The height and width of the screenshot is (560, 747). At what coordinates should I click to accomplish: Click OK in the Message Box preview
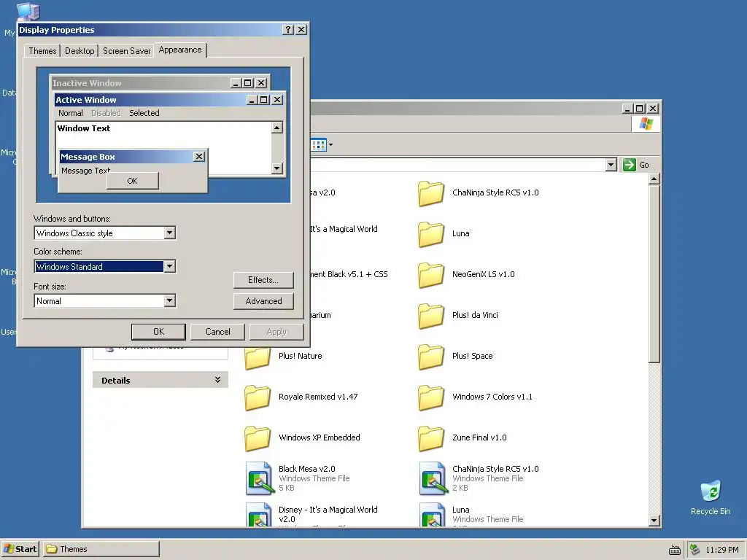point(133,181)
